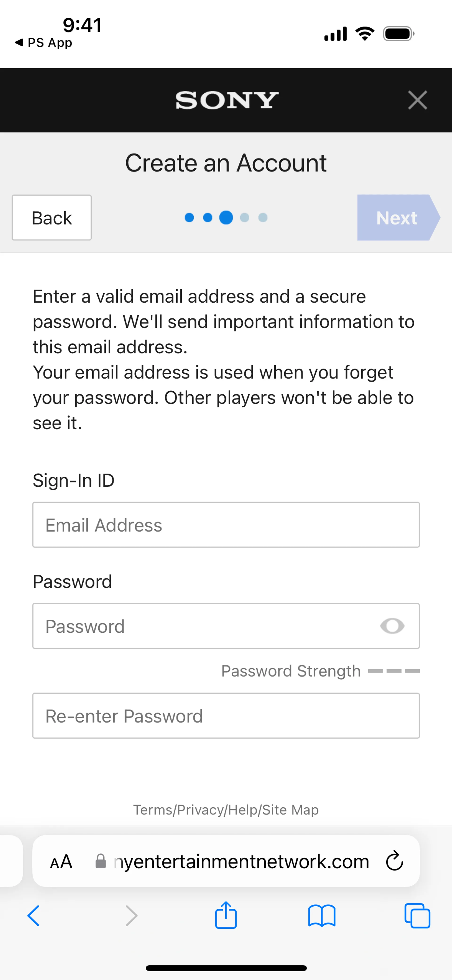This screenshot has height=980, width=452.
Task: Tap the address bar URL text
Action: [x=241, y=862]
